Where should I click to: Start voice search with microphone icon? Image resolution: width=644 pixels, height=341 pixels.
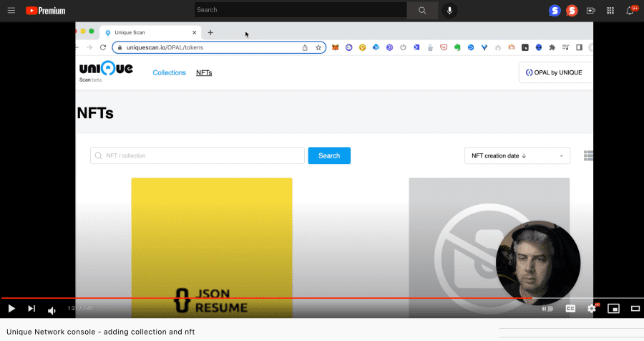coord(450,11)
